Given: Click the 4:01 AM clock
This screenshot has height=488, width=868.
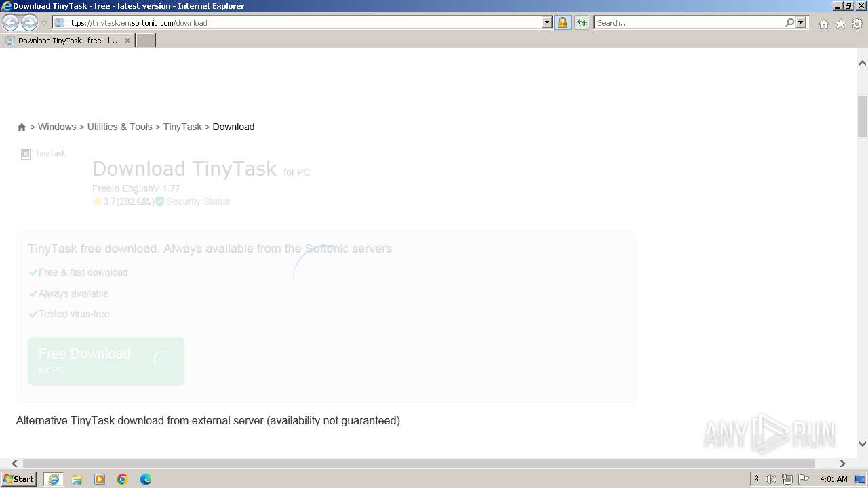Looking at the screenshot, I should (x=833, y=479).
